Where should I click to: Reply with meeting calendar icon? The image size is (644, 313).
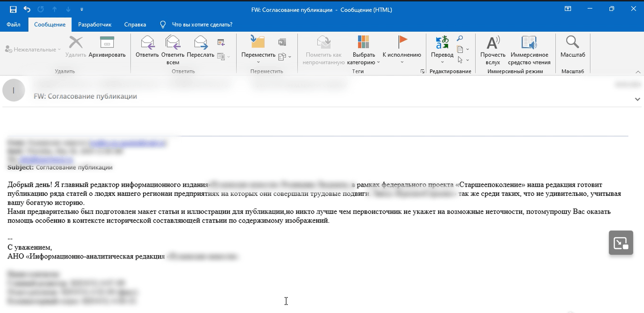click(x=221, y=42)
